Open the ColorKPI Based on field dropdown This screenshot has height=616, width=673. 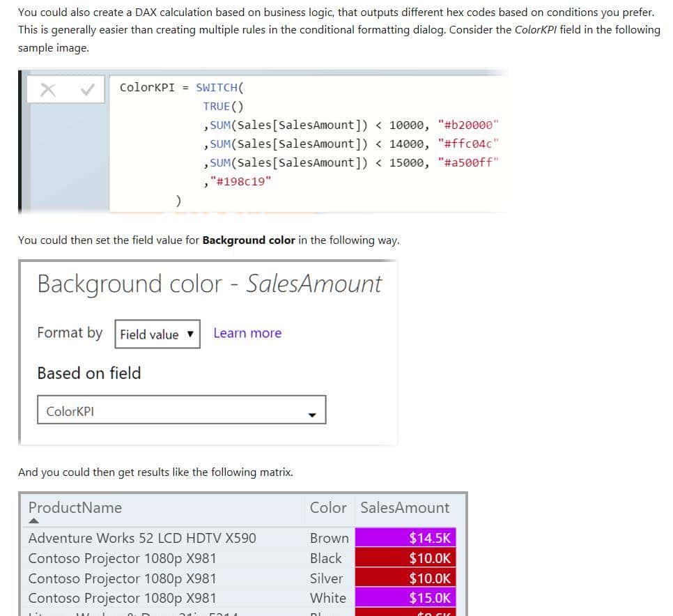181,410
